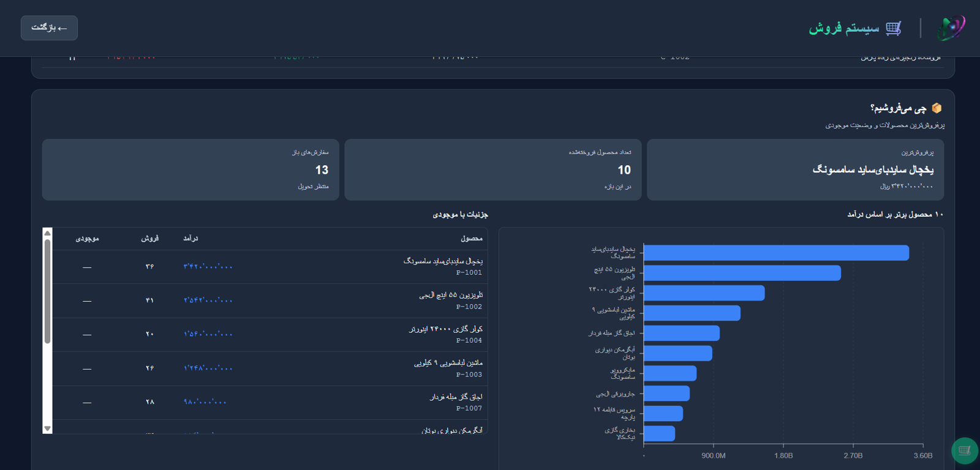This screenshot has width=980, height=470.
Task: Click the table scrollbar up arrow
Action: (47, 233)
